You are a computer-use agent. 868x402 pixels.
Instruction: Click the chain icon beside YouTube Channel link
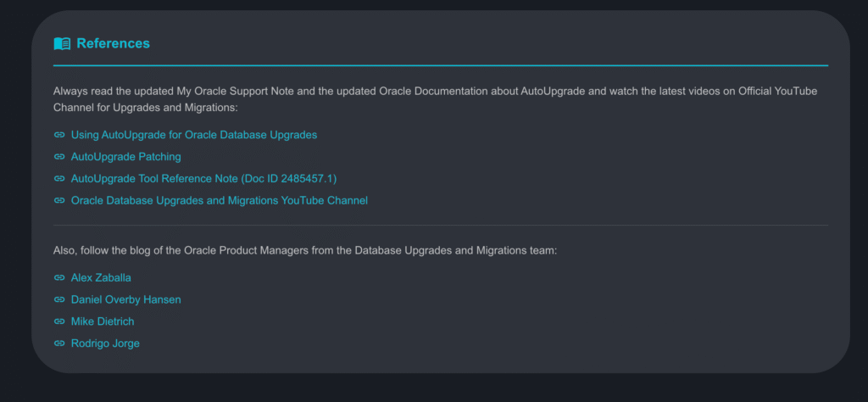[59, 201]
